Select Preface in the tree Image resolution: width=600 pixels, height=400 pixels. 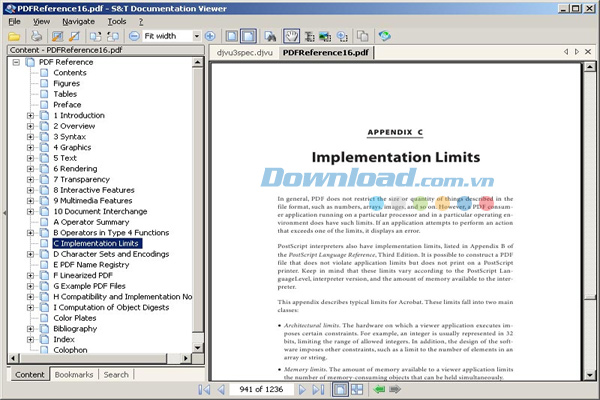67,104
